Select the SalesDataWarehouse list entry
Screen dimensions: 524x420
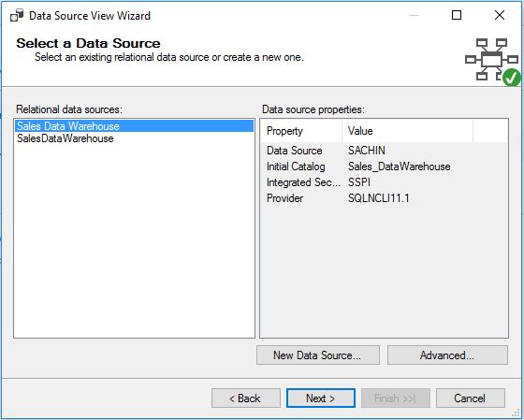(x=134, y=138)
